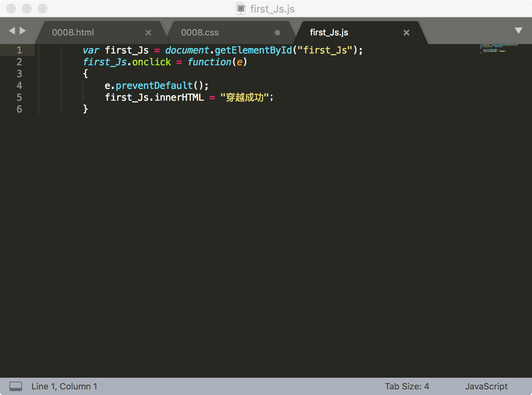Open the Tab Size: 4 menu
Viewport: 532px width, 395px height.
pos(407,386)
